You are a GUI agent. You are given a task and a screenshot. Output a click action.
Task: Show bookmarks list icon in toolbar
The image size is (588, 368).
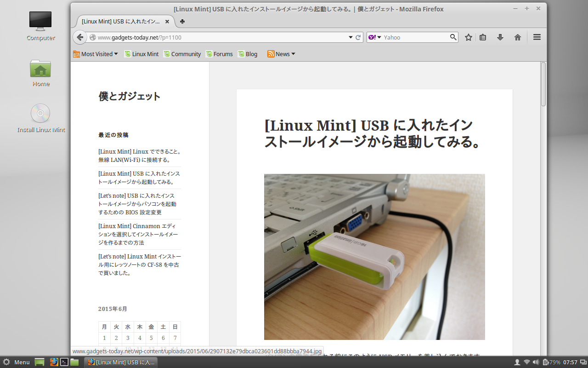pyautogui.click(x=483, y=37)
